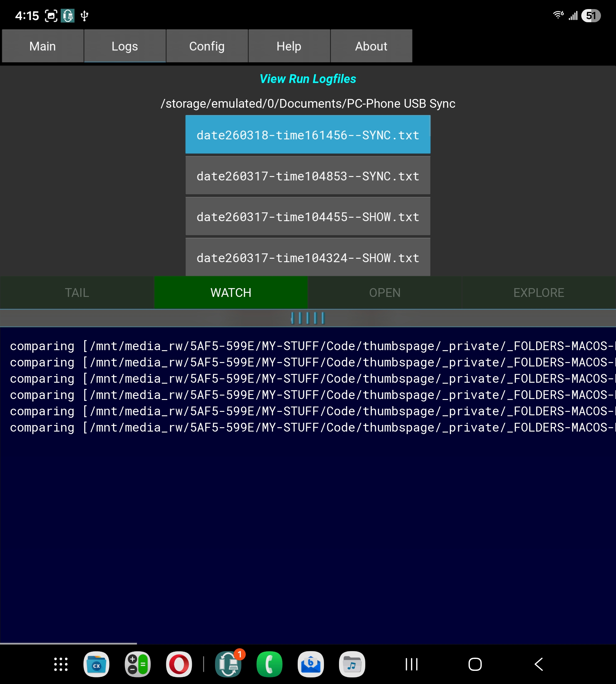Open the music folder app icon
The width and height of the screenshot is (616, 684).
click(x=352, y=664)
